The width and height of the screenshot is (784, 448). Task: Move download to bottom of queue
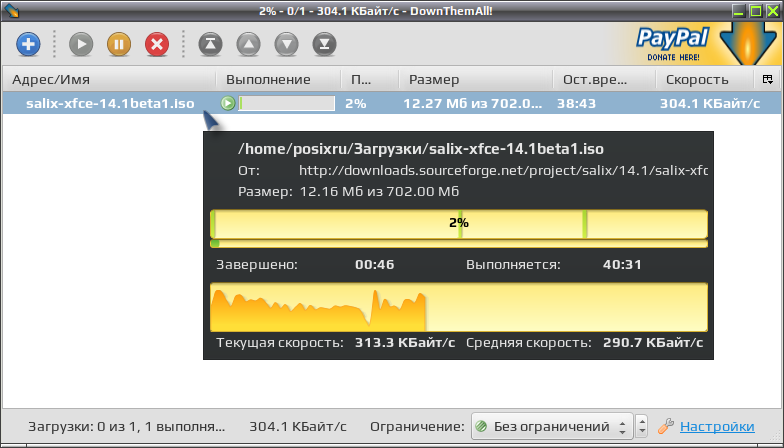click(x=324, y=44)
